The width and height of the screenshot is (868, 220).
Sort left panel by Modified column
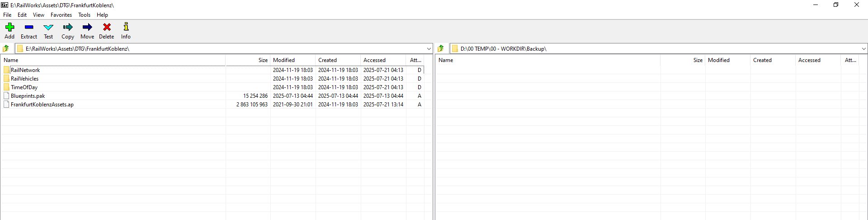(284, 60)
